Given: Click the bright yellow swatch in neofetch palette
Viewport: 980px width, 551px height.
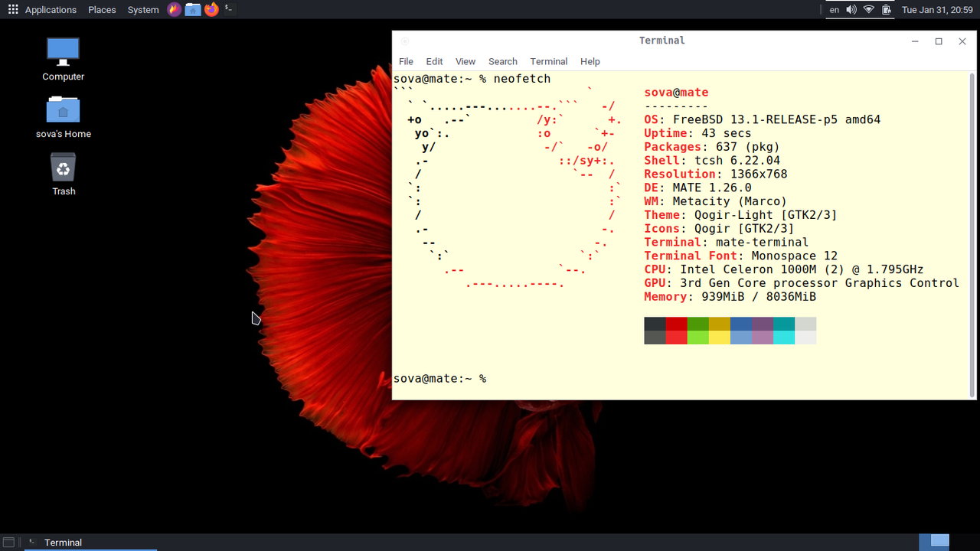Looking at the screenshot, I should tap(719, 337).
